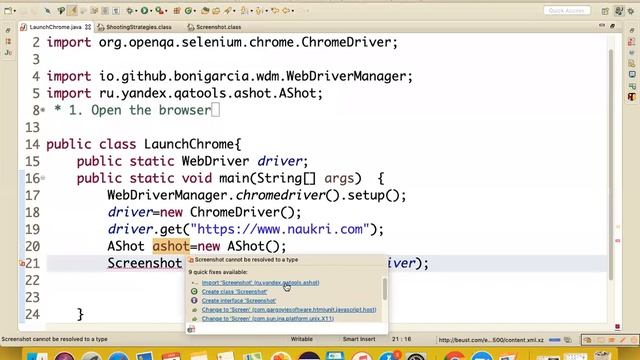This screenshot has height=360, width=640.
Task: Collapse the main method at line 16
Action: point(43,178)
